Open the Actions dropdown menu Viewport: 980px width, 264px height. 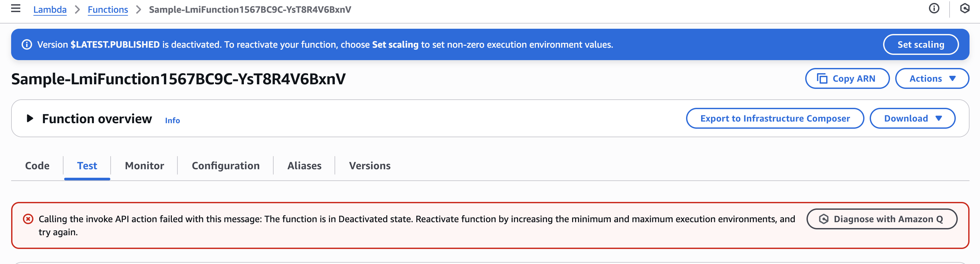pyautogui.click(x=931, y=79)
